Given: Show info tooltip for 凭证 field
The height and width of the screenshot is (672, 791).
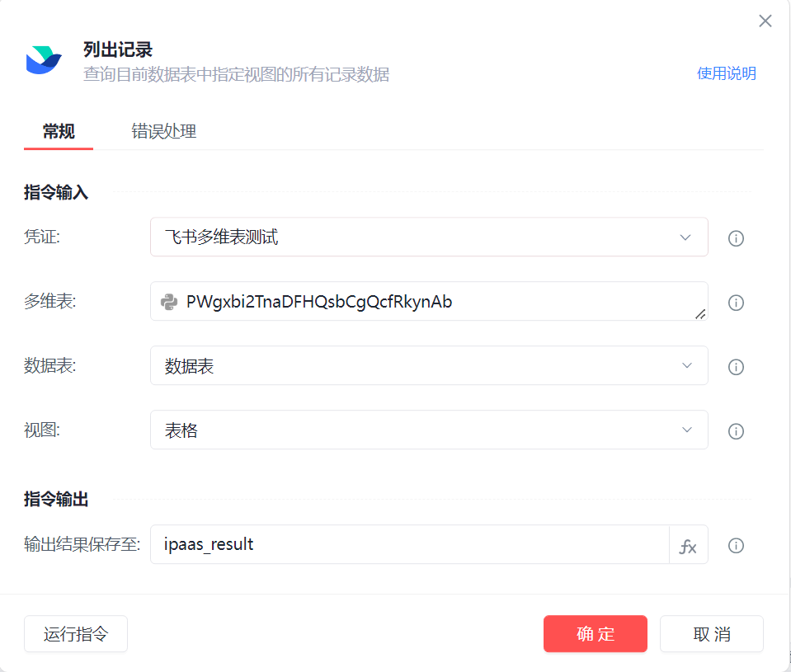Looking at the screenshot, I should coord(736,238).
